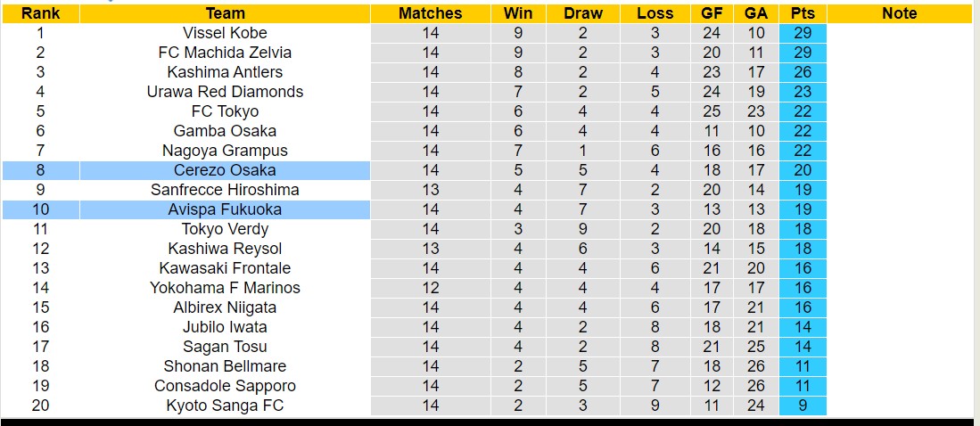Open Urawa Red Diamonds team entry

[x=225, y=92]
